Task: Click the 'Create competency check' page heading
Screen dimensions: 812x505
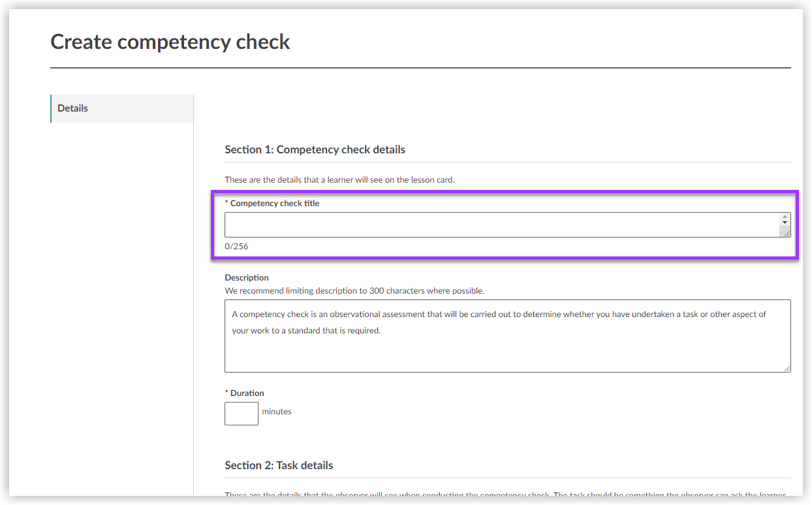Action: tap(170, 41)
